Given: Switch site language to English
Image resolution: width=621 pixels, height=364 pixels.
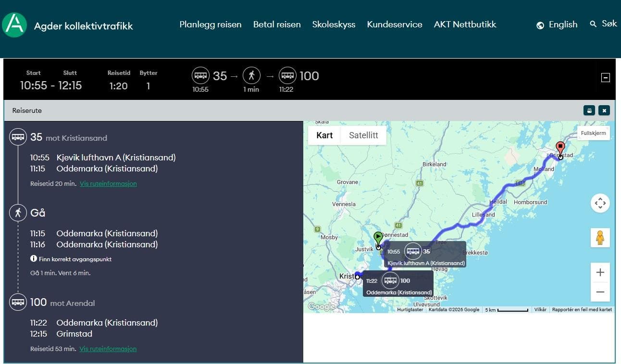Looking at the screenshot, I should pyautogui.click(x=557, y=24).
